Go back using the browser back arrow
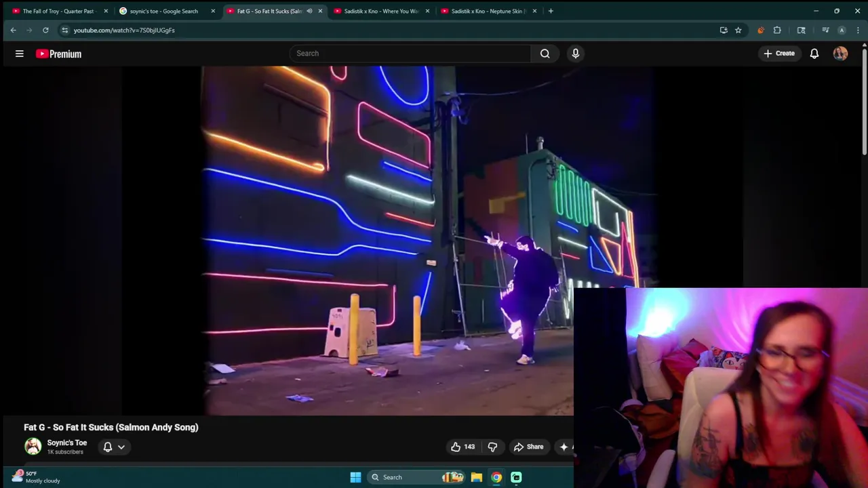 pyautogui.click(x=13, y=30)
